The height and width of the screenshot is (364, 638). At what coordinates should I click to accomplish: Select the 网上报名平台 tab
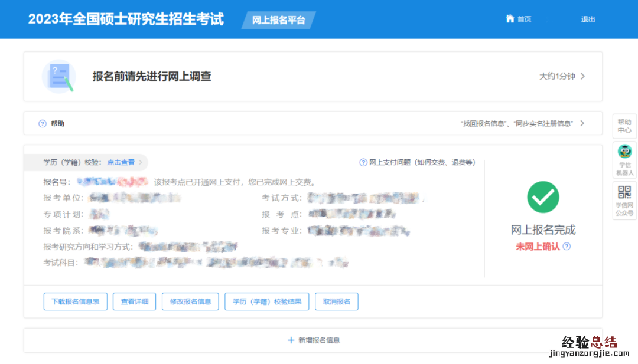[x=278, y=20]
